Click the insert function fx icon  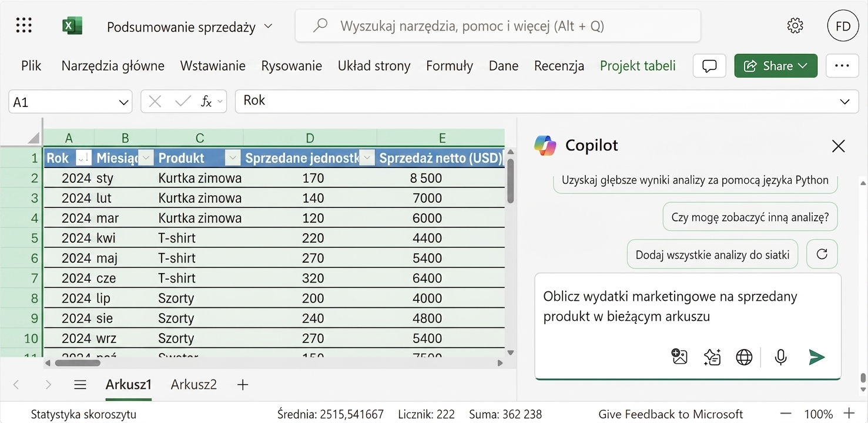coord(206,102)
